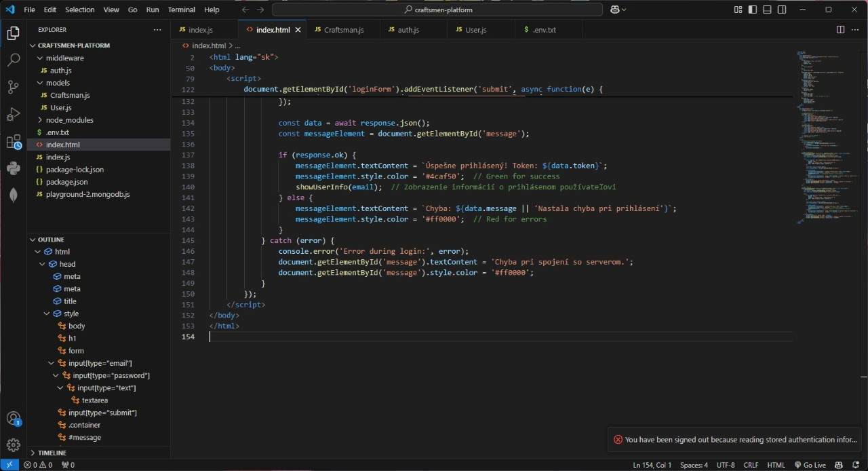Open the errors and warnings status indicator
The image size is (868, 471).
[38, 465]
